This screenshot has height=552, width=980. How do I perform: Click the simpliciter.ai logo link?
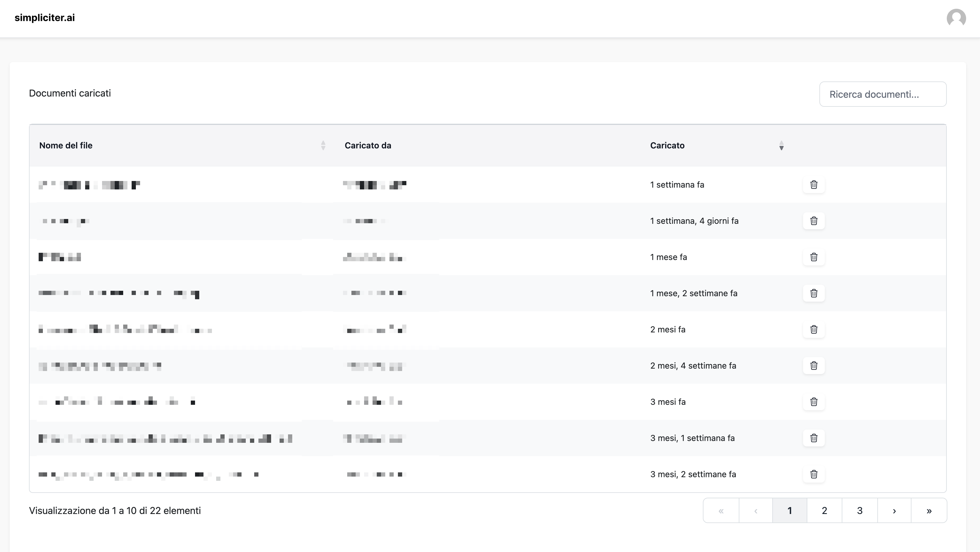click(x=44, y=18)
